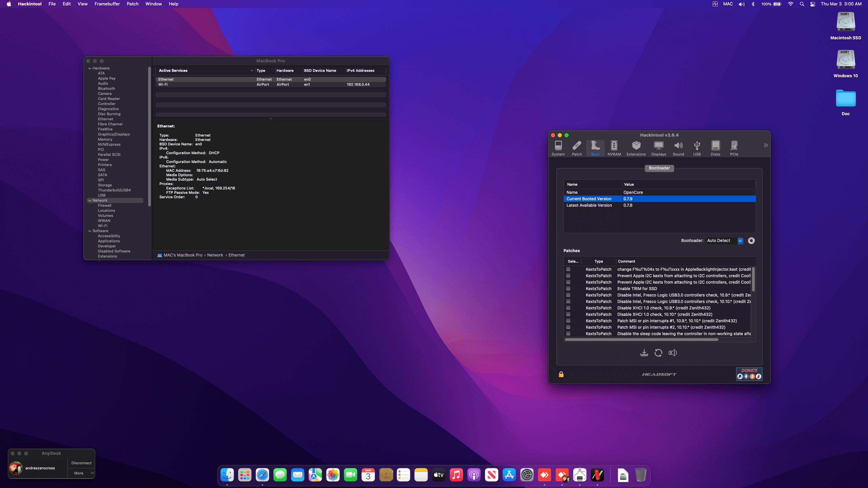Viewport: 868px width, 488px height.
Task: Open System Preferences from the Dock
Action: (527, 475)
